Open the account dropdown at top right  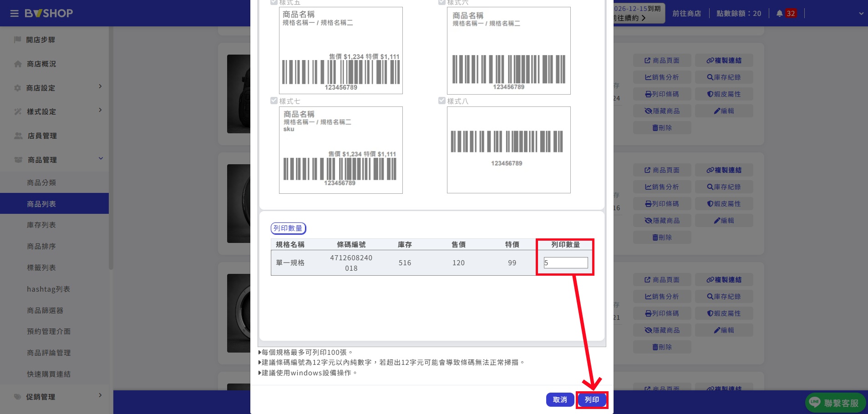(861, 14)
